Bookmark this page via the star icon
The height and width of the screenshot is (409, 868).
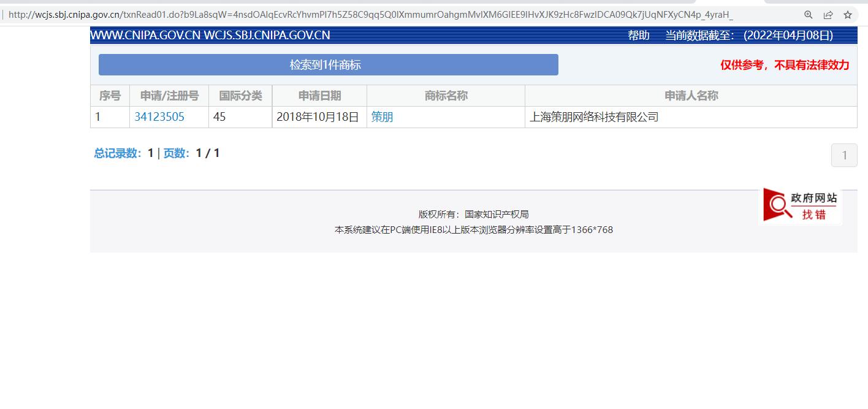click(848, 14)
